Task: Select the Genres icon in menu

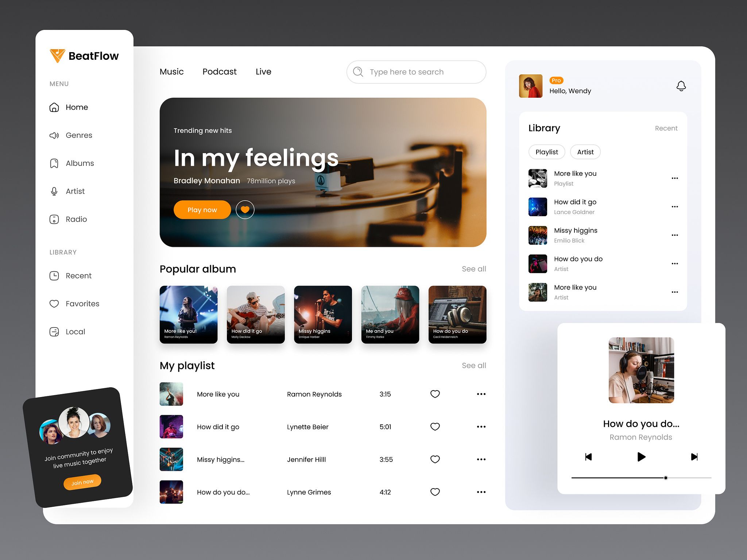Action: (x=55, y=135)
